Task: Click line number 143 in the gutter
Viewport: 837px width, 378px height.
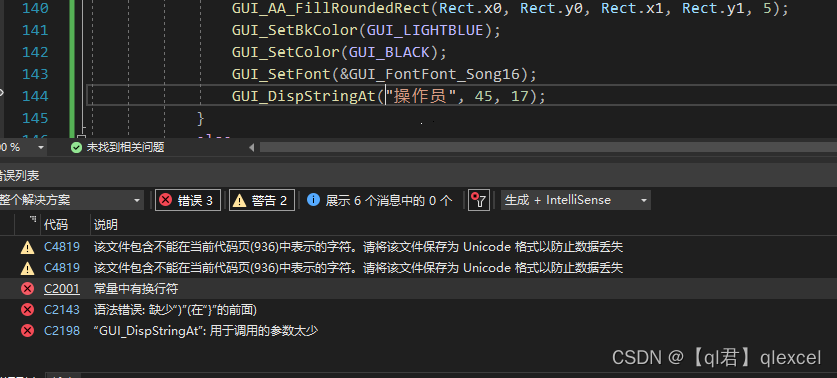Action: [x=35, y=74]
